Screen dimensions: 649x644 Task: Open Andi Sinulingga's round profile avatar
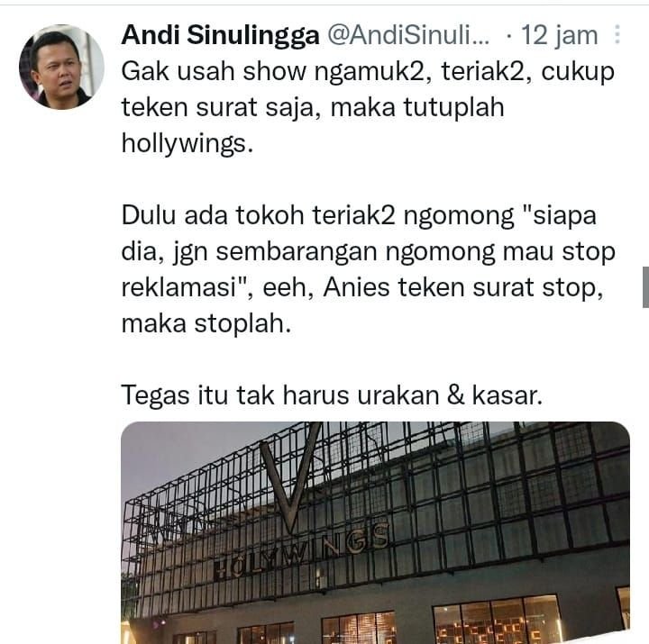coord(61,67)
